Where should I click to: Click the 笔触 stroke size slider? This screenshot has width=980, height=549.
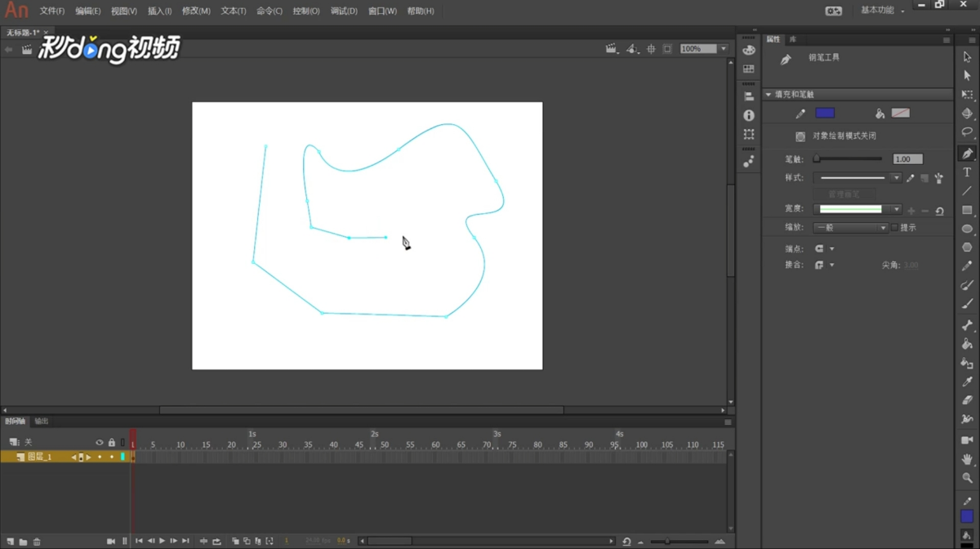tap(849, 158)
